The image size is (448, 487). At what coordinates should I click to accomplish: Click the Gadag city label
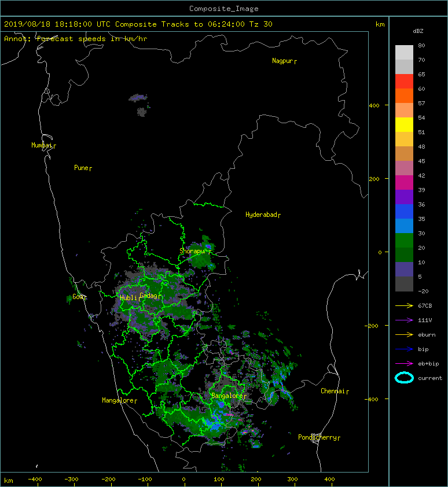click(x=149, y=296)
